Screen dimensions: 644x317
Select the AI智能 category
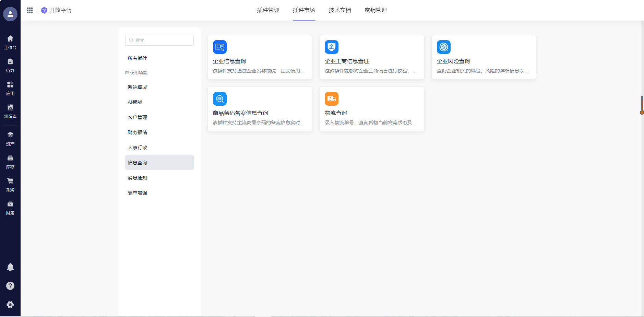(135, 102)
